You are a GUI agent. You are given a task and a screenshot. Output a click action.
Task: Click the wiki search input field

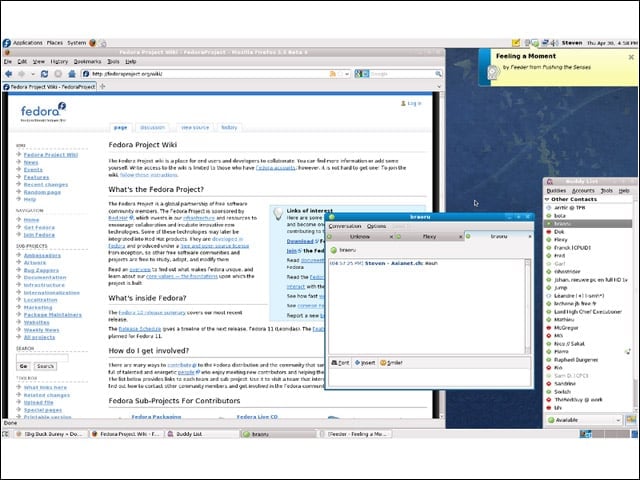[x=42, y=358]
